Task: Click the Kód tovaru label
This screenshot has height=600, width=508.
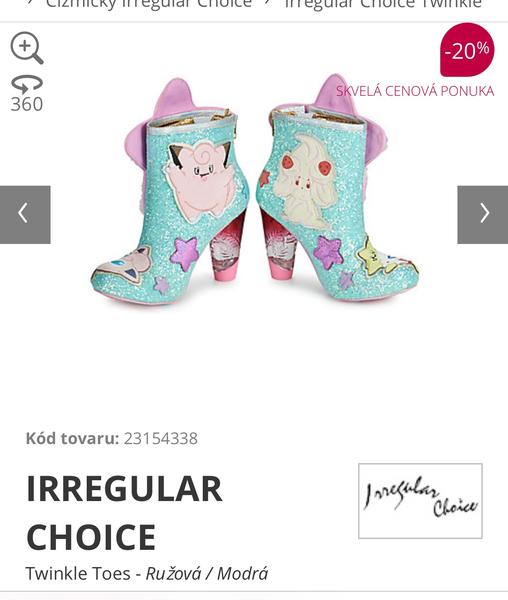Action: tap(72, 439)
